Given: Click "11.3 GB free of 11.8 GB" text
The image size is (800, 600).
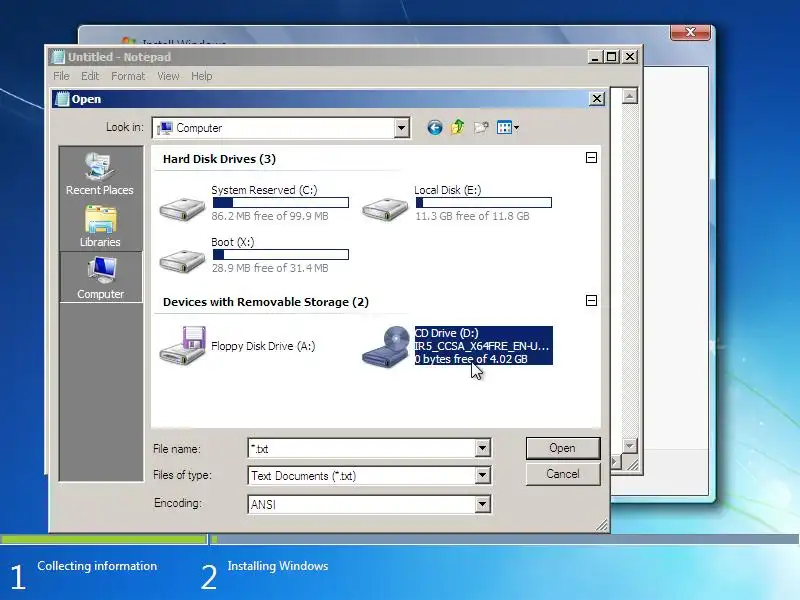Looking at the screenshot, I should (472, 216).
